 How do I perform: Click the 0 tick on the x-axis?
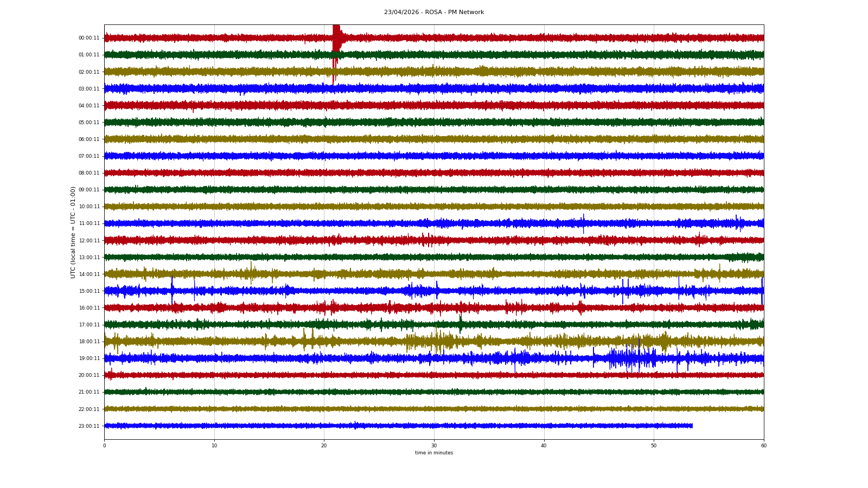point(104,446)
